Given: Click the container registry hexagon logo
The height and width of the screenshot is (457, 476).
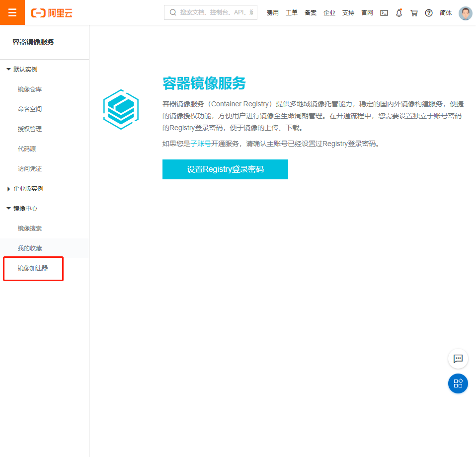Looking at the screenshot, I should (x=121, y=109).
